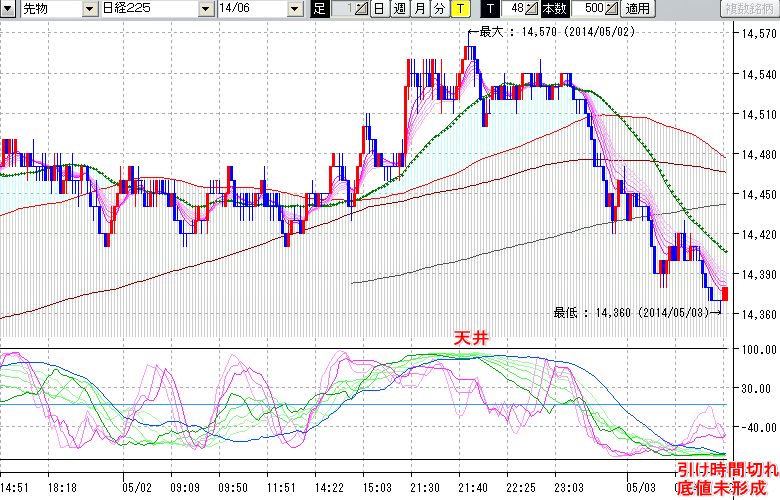Viewport: 780px width, 500px height.
Task: Click the 本数 bar count label
Action: (x=552, y=9)
